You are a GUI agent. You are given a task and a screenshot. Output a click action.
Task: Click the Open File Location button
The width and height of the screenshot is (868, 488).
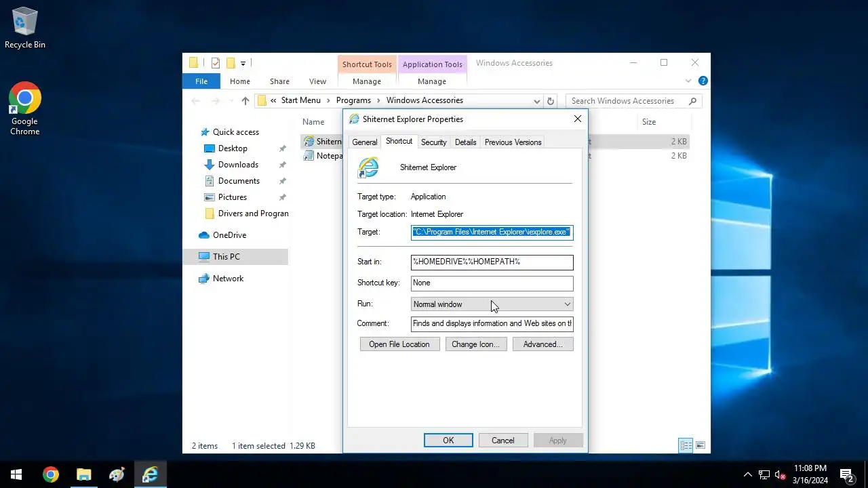(x=399, y=344)
